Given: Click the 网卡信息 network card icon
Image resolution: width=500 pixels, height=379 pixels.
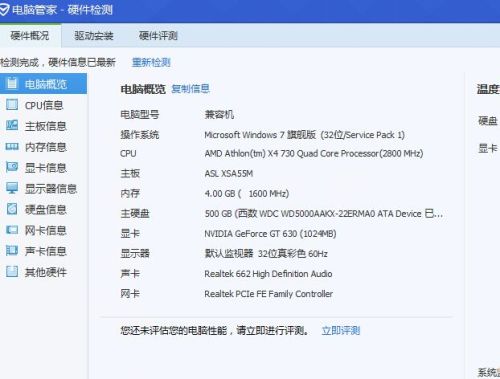Looking at the screenshot, I should click(12, 230).
